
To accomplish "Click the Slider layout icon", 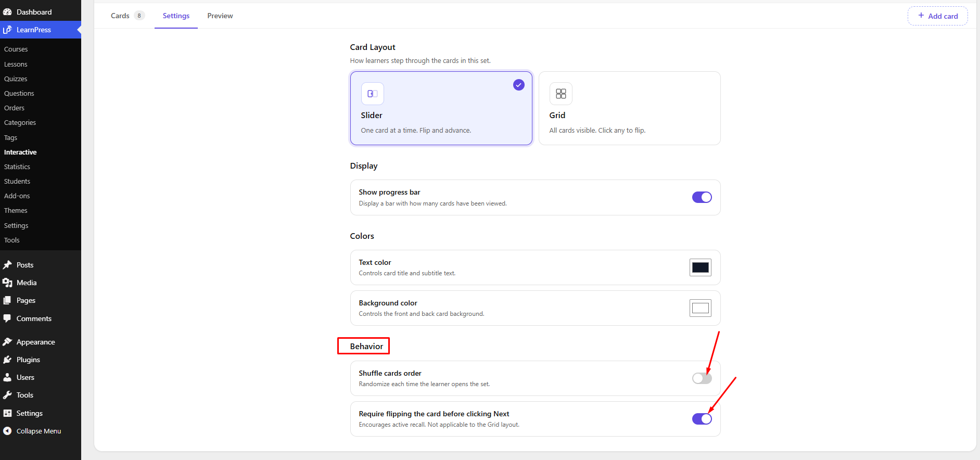I will [x=373, y=94].
